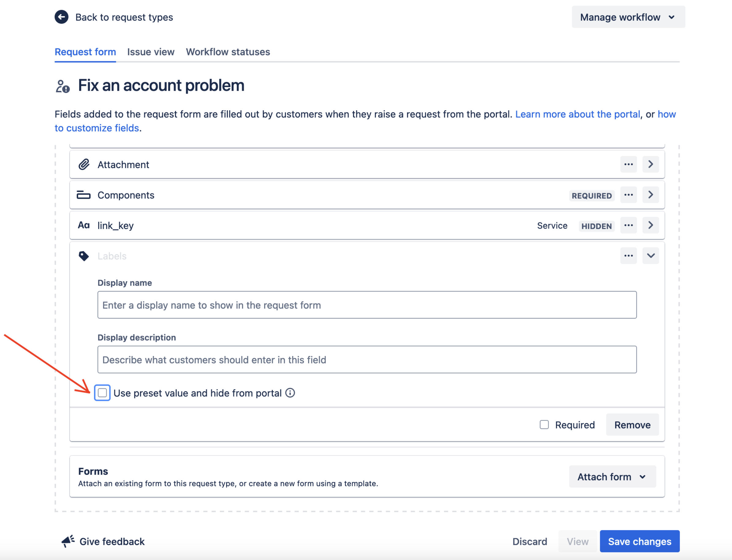Switch to the Issue view tab

click(151, 52)
